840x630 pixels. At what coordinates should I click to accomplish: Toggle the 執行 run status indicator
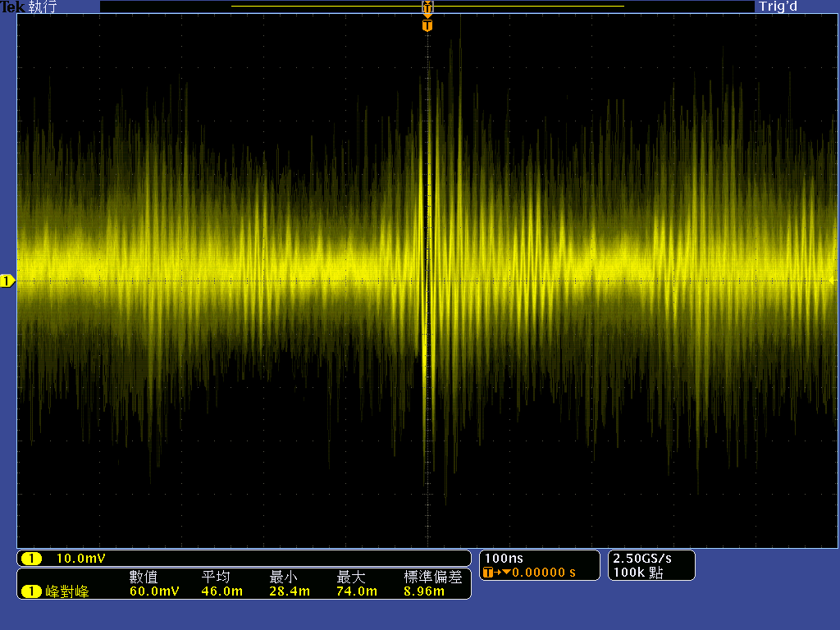tap(43, 7)
